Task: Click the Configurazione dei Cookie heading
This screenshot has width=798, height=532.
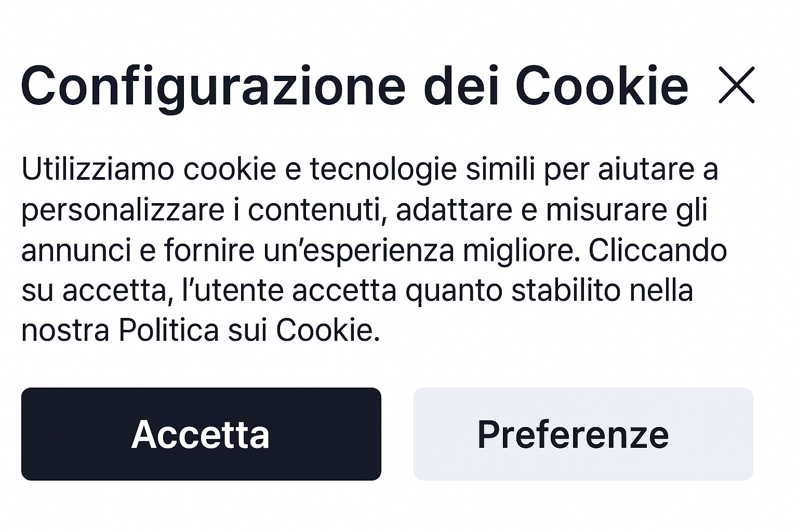Action: point(354,86)
